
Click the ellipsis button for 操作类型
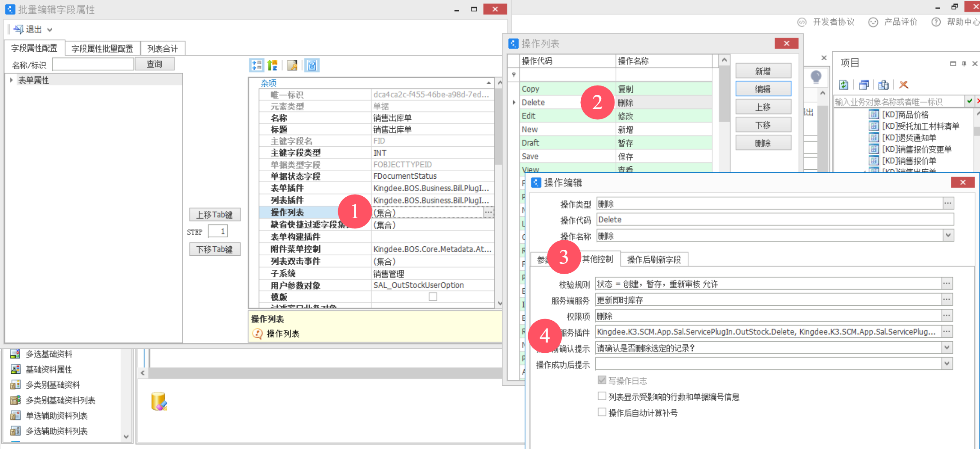click(x=948, y=204)
